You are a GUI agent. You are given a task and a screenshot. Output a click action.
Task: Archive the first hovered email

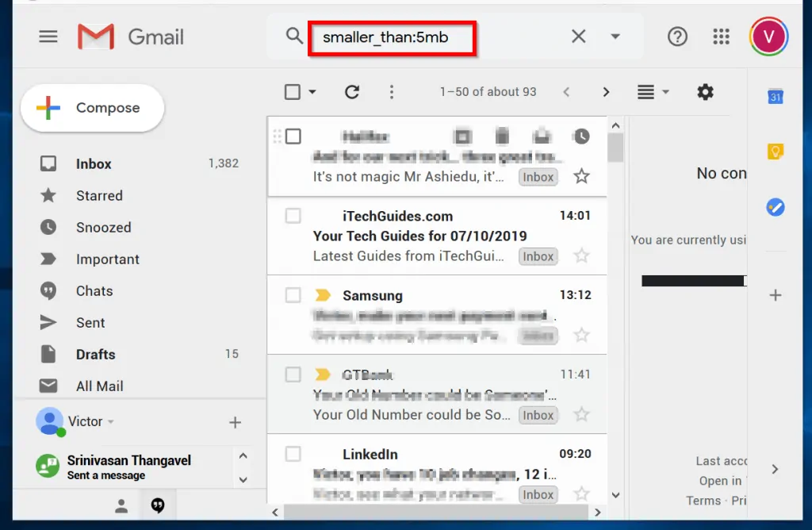pos(462,136)
